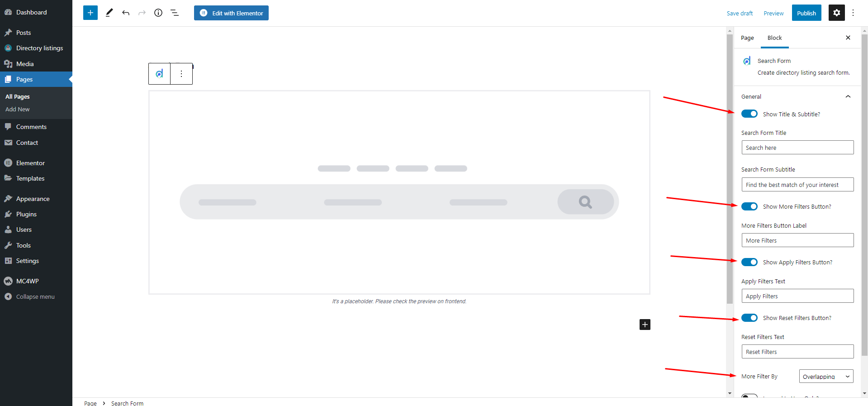Select the pencil Tools icon in toolbar
Image resolution: width=868 pixels, height=406 pixels.
pos(109,13)
